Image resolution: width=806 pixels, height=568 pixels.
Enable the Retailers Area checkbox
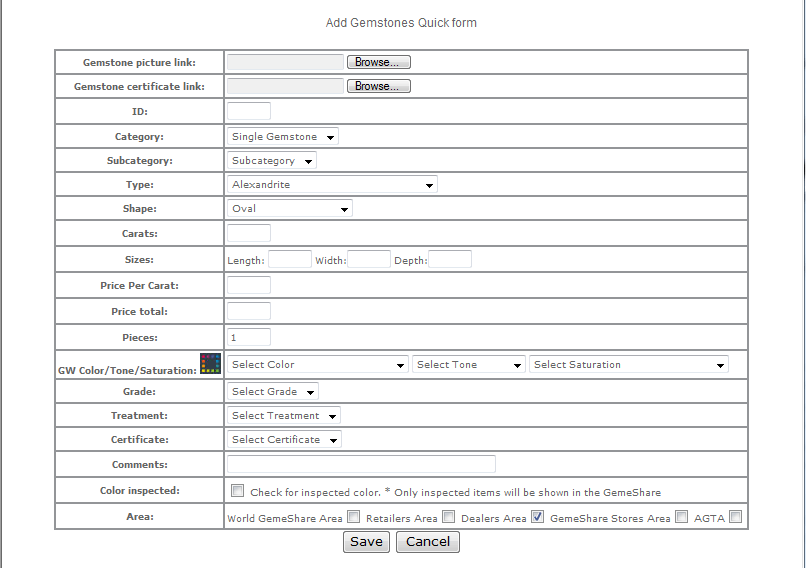pos(448,517)
